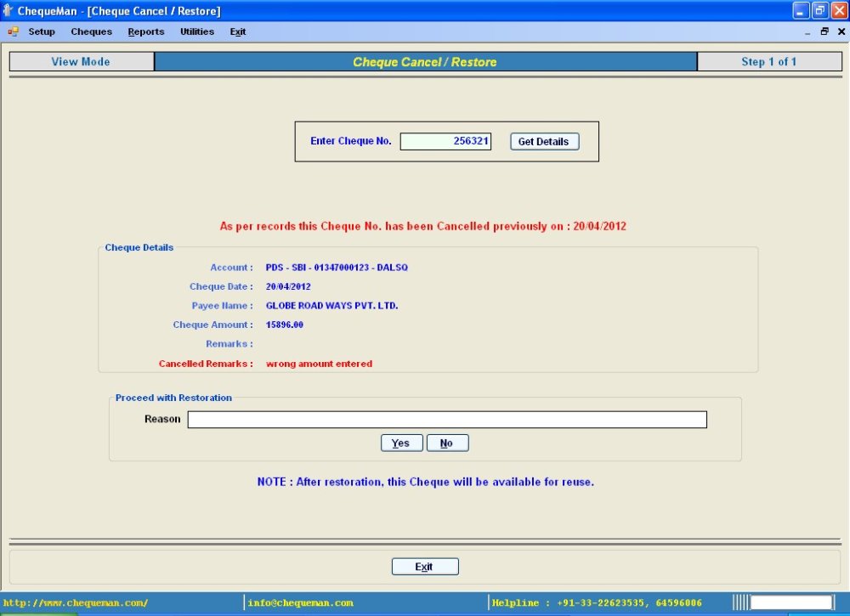Click the ChequeMan application icon in title bar

pyautogui.click(x=8, y=10)
